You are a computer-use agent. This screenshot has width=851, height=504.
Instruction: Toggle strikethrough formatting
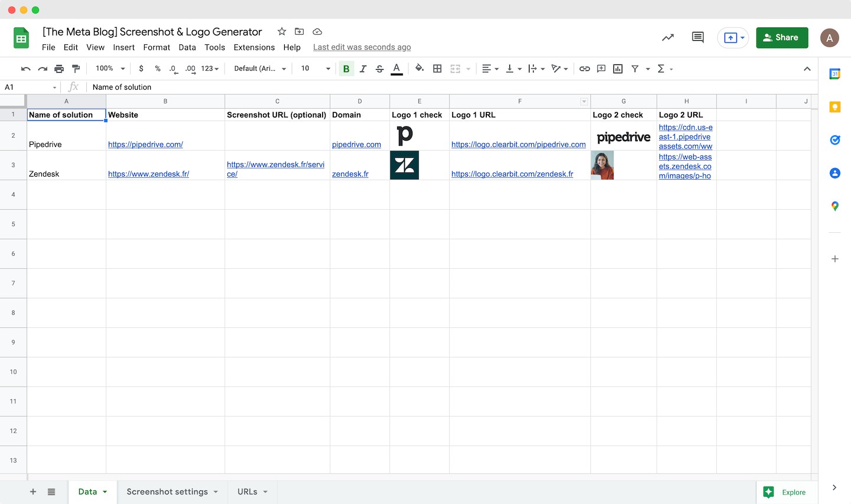(x=379, y=69)
